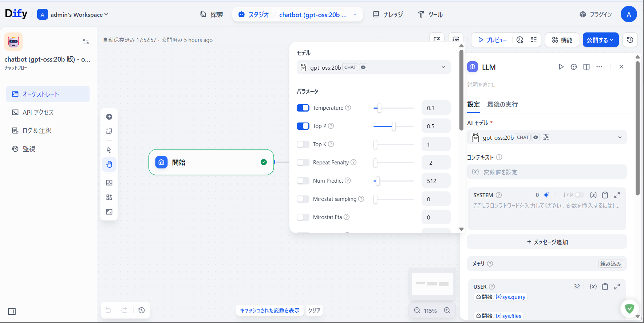
Task: Show cached variables button
Action: pos(270,310)
